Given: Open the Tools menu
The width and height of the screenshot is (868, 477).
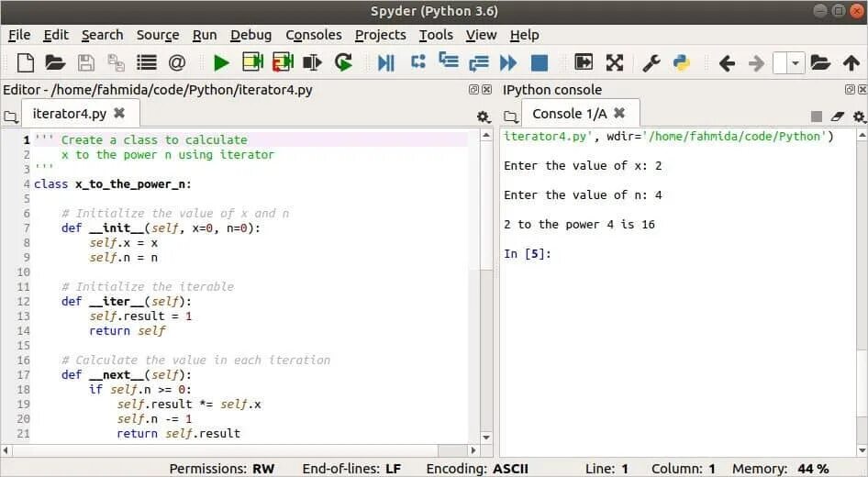Looking at the screenshot, I should tap(436, 35).
